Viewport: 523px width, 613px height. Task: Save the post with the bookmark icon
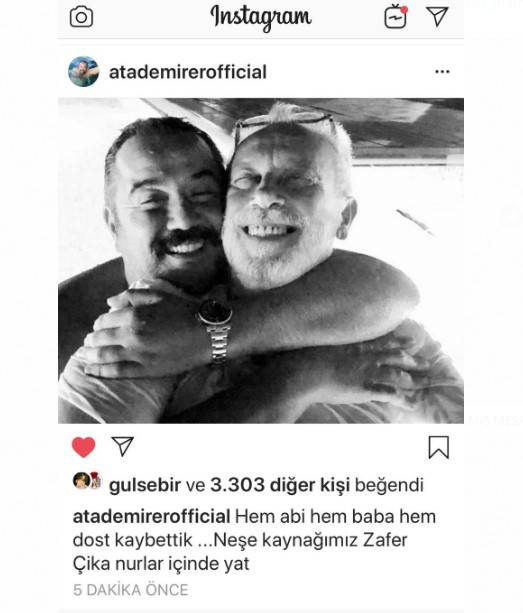439,447
